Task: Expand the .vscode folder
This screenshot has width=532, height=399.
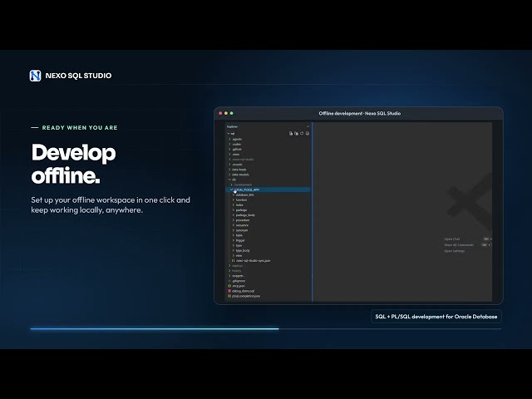Action: click(235, 165)
